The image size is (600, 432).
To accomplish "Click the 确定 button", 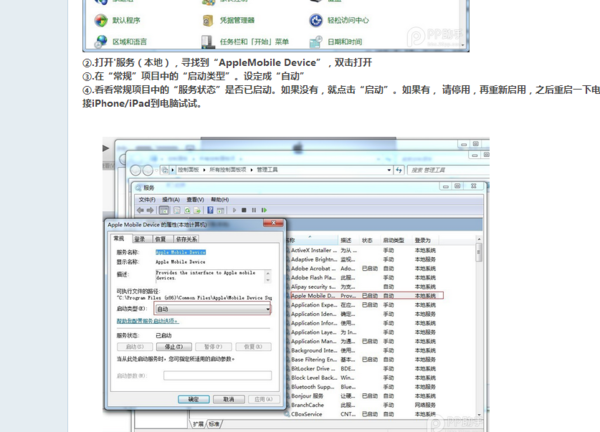I will [x=194, y=399].
